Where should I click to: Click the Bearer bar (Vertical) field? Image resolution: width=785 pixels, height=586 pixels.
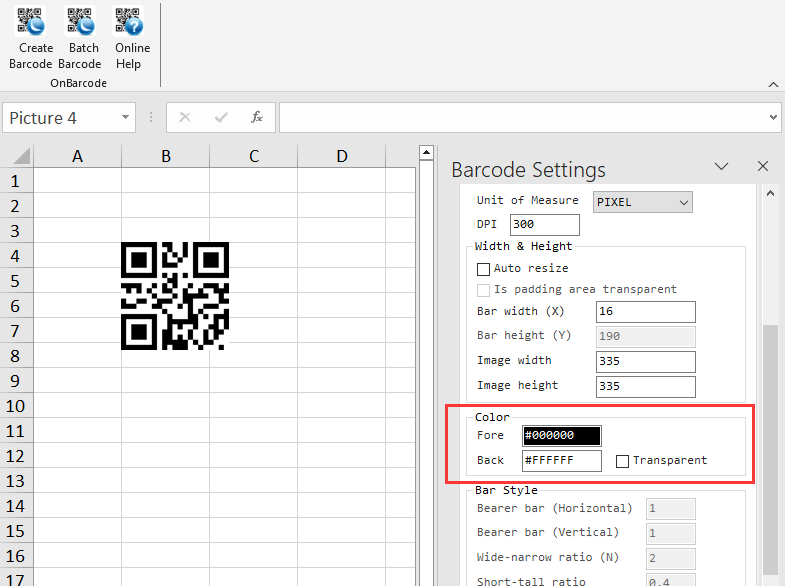670,533
